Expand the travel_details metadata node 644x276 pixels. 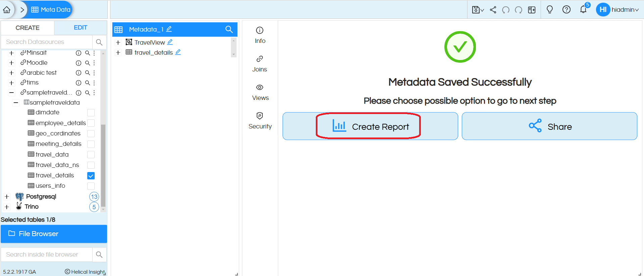click(118, 53)
